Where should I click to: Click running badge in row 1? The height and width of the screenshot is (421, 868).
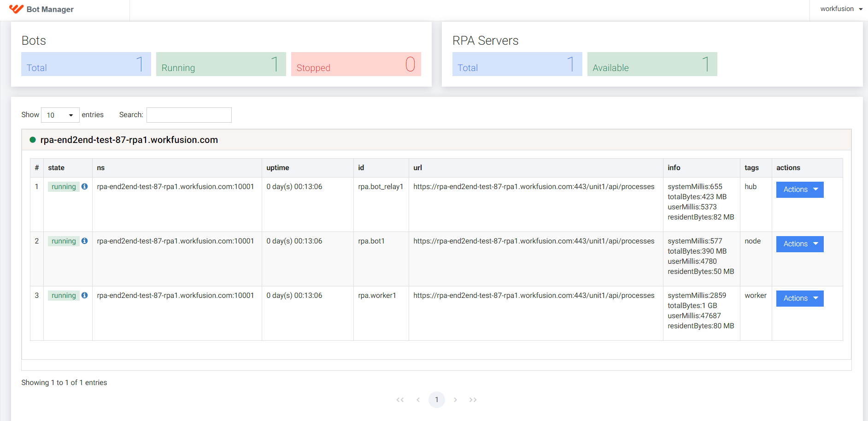click(x=64, y=187)
